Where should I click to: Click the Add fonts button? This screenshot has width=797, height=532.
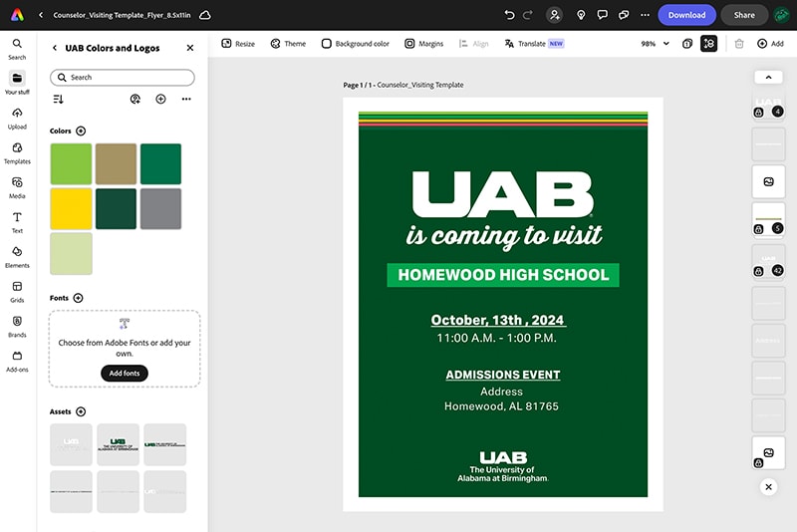[125, 373]
